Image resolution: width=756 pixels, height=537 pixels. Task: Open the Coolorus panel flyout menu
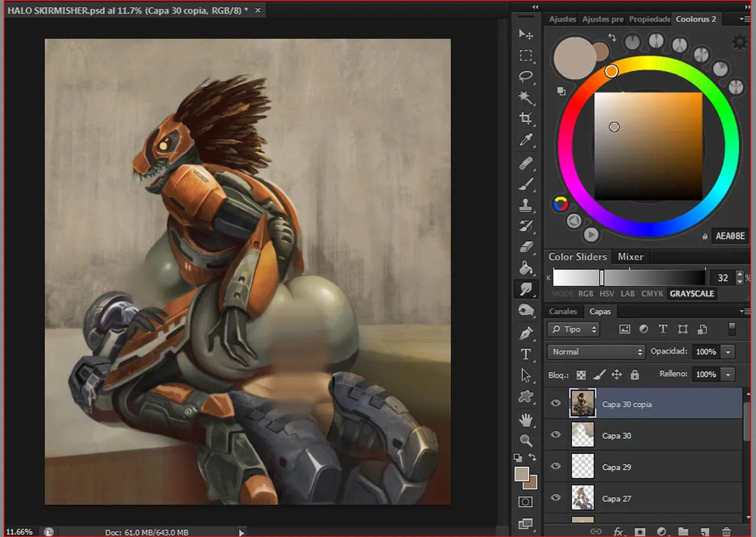click(x=744, y=19)
